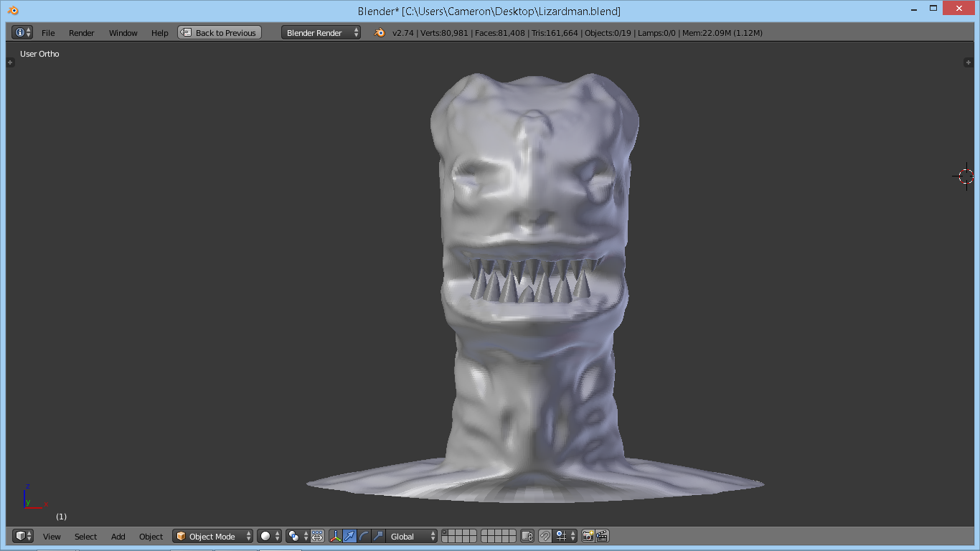
Task: Click the Back to Previous button
Action: tap(220, 33)
